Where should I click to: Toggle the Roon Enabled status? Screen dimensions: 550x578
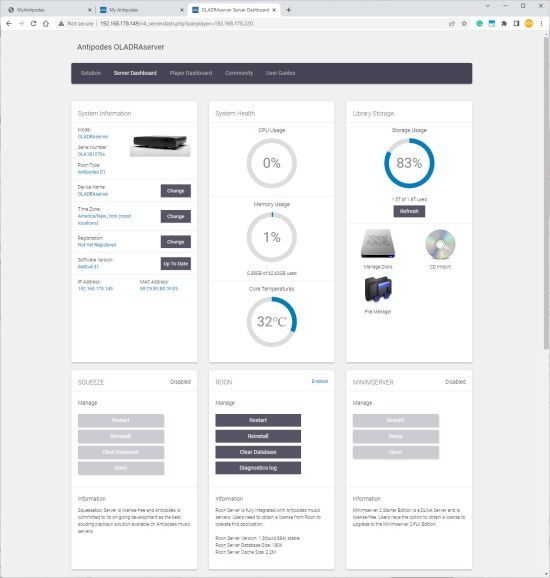[320, 381]
